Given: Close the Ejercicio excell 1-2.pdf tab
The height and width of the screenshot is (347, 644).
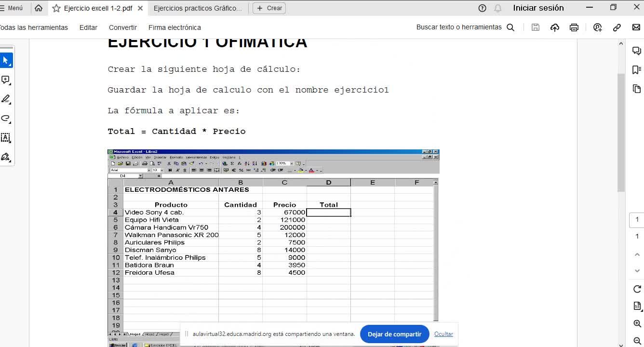Looking at the screenshot, I should 140,8.
